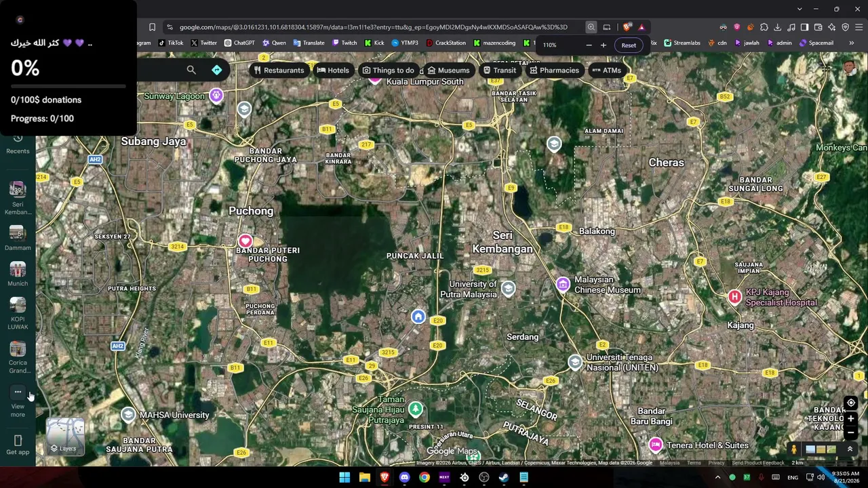This screenshot has height=488, width=868.
Task: Click the Brave Rewards triangle icon
Action: 642,27
